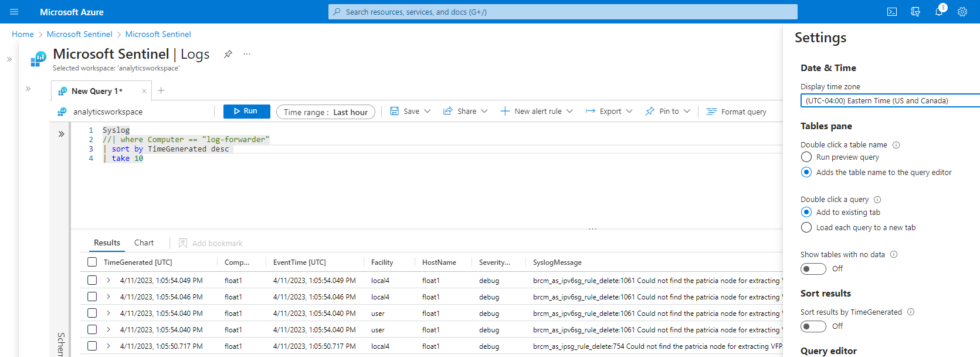Toggle Show tables with no data switch

tap(813, 269)
